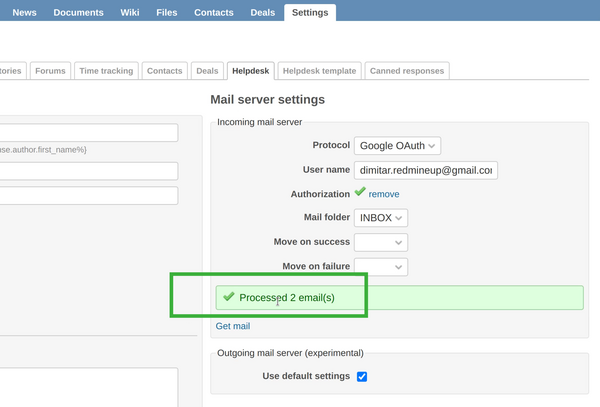
Task: Open the Protocol dropdown showing Google OAuth
Action: [x=397, y=146]
